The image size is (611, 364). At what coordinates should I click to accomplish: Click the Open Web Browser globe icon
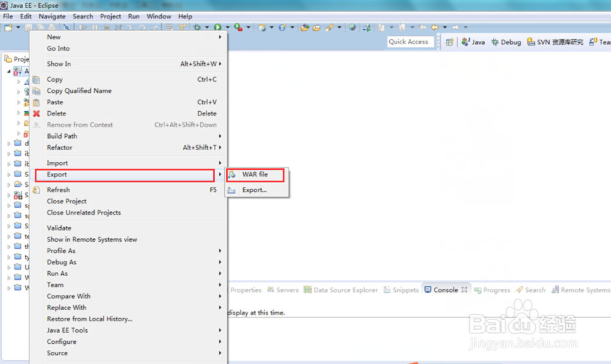point(353,27)
